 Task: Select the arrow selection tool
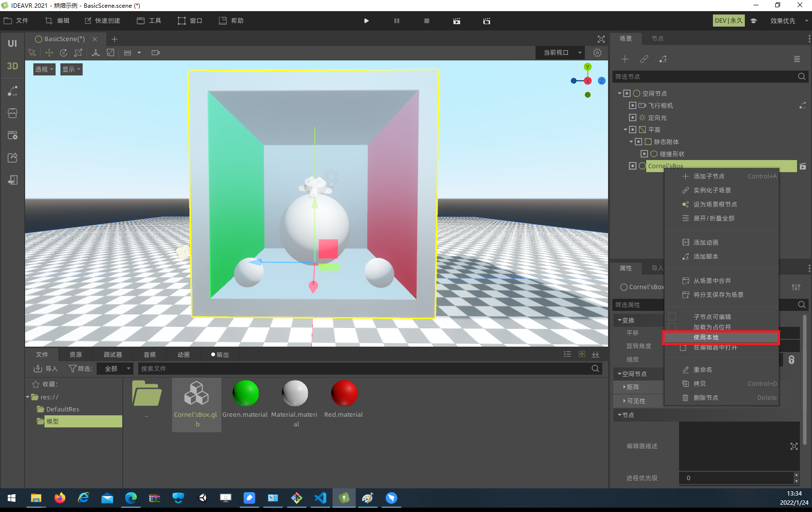32,53
